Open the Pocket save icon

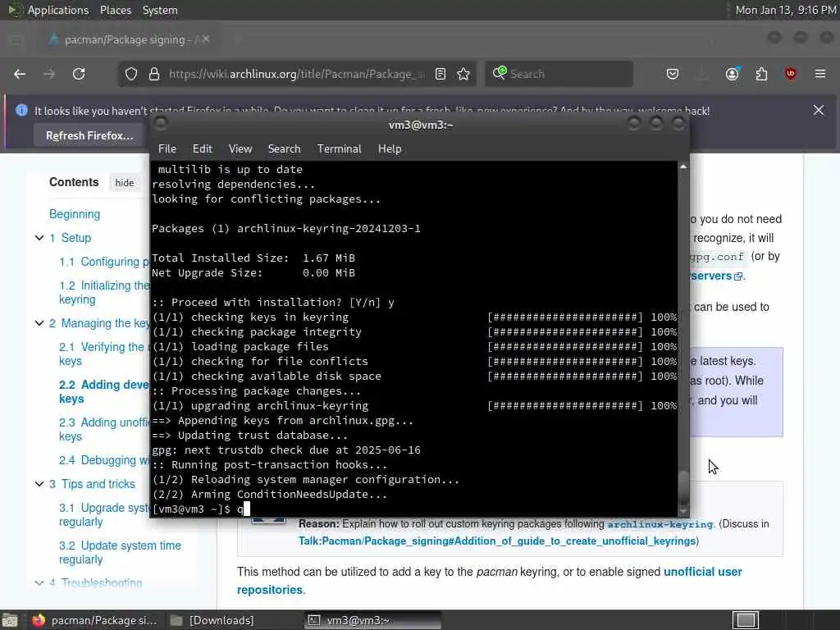(673, 74)
